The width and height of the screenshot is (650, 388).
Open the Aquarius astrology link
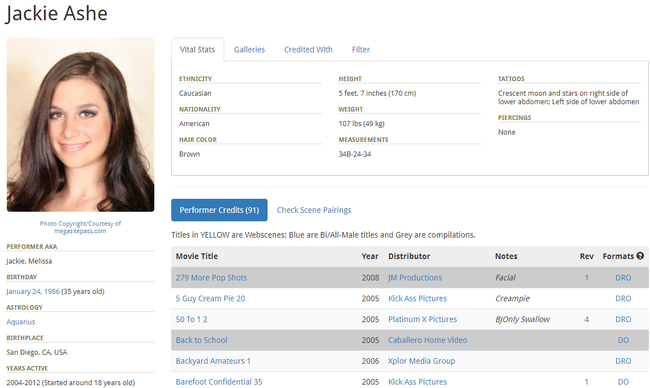point(20,322)
